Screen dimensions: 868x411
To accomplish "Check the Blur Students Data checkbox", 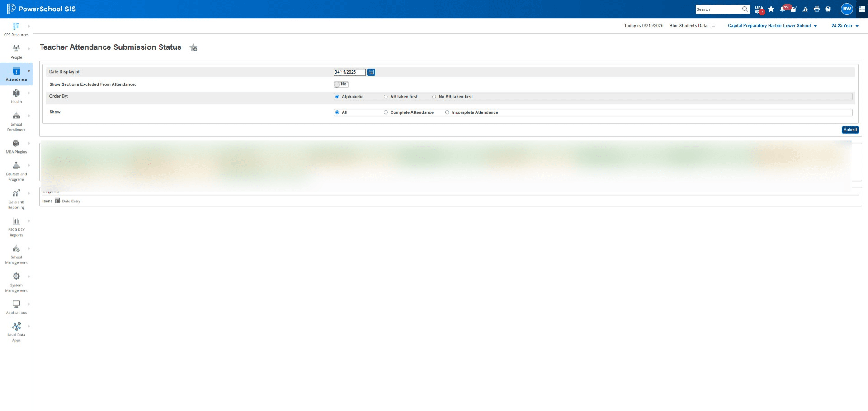I will 713,25.
